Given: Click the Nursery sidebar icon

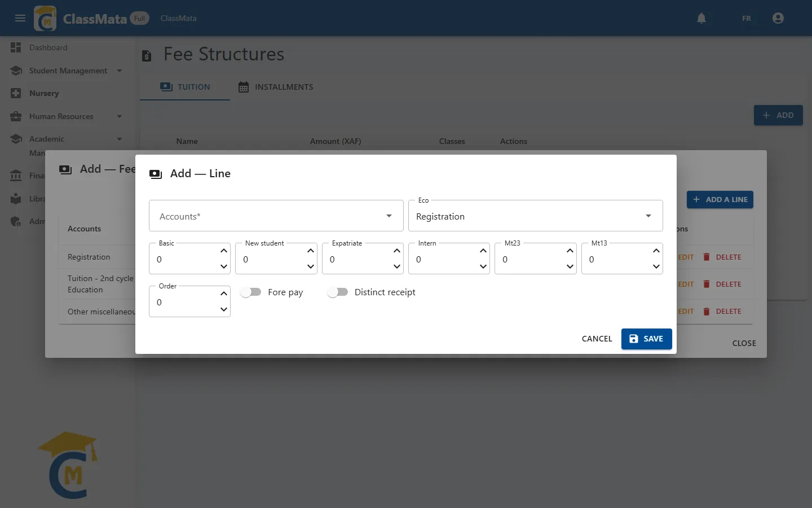Looking at the screenshot, I should coord(16,93).
